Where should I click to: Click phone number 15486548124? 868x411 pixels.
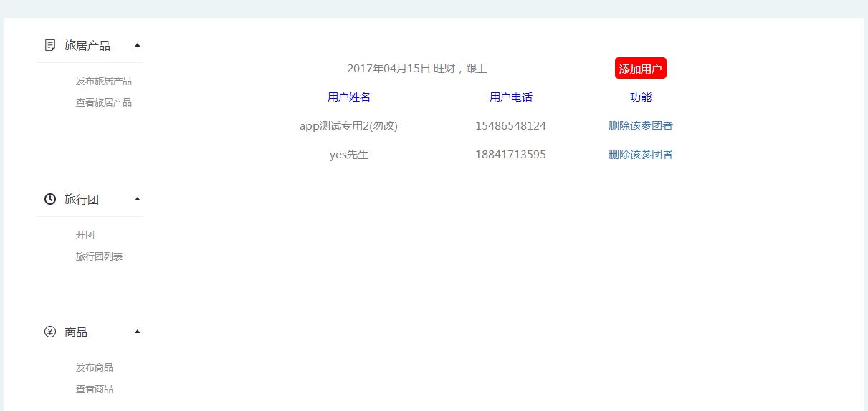coord(510,126)
